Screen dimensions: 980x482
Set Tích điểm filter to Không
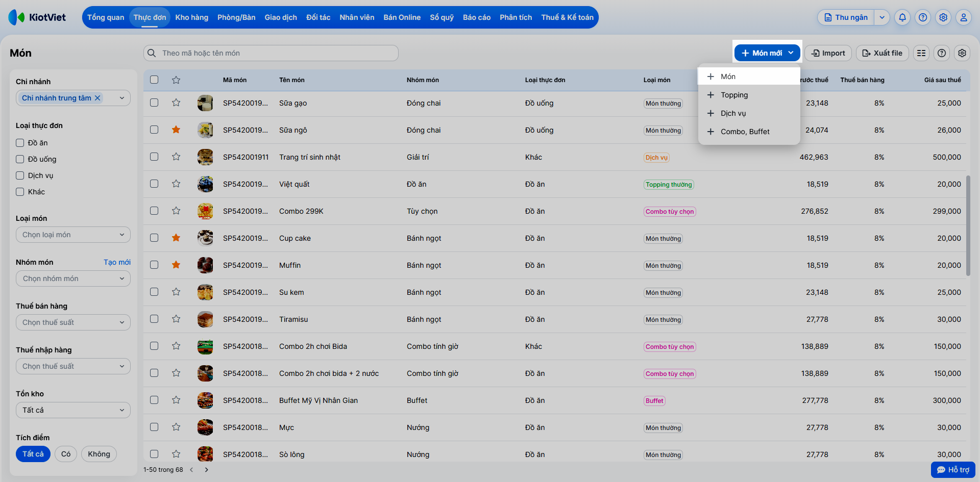[x=99, y=454]
